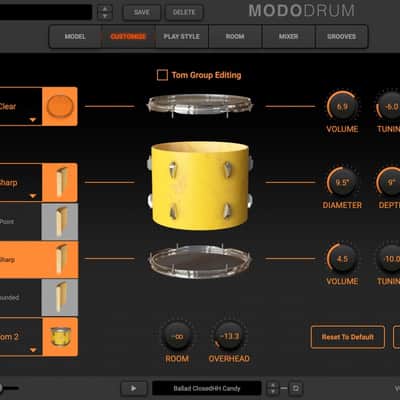Select the CUSTOMIZE tab
The height and width of the screenshot is (400, 400).
pyautogui.click(x=128, y=36)
